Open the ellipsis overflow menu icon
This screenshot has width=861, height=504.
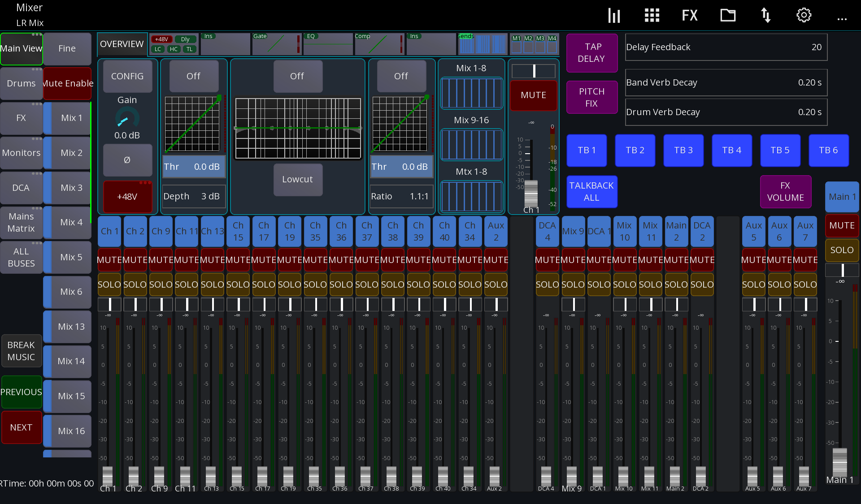pos(842,19)
